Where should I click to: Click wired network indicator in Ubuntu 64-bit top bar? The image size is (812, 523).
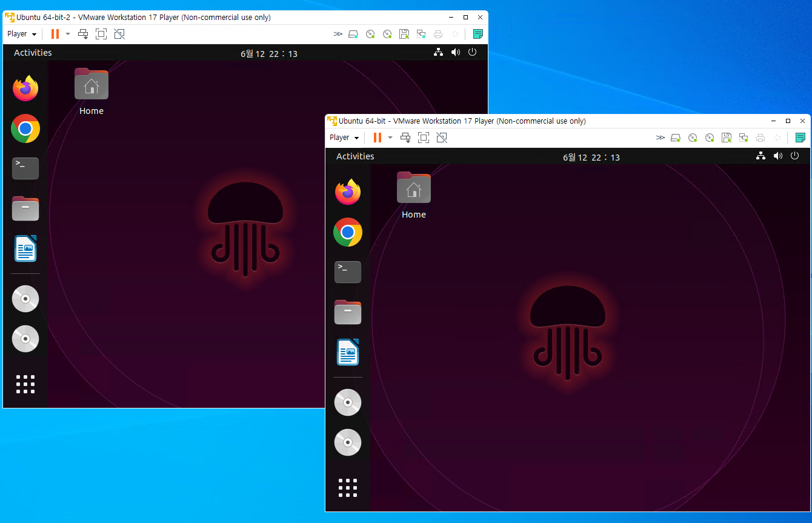(x=760, y=156)
